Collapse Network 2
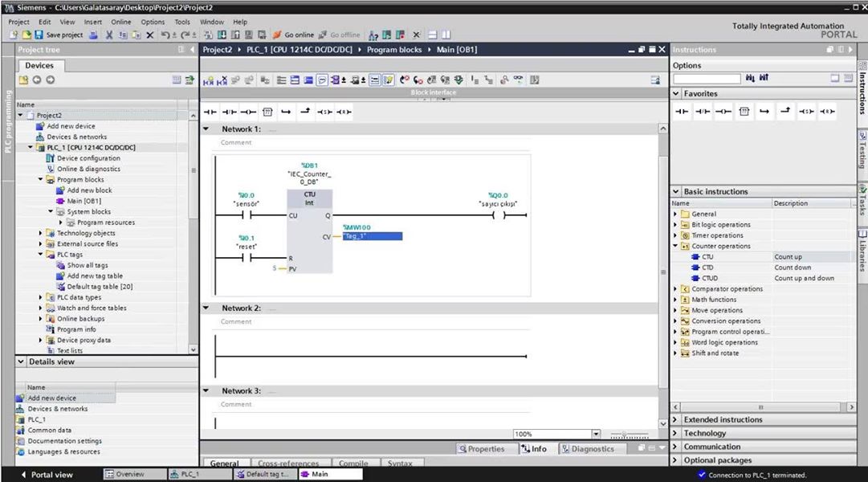This screenshot has width=868, height=482. point(206,308)
